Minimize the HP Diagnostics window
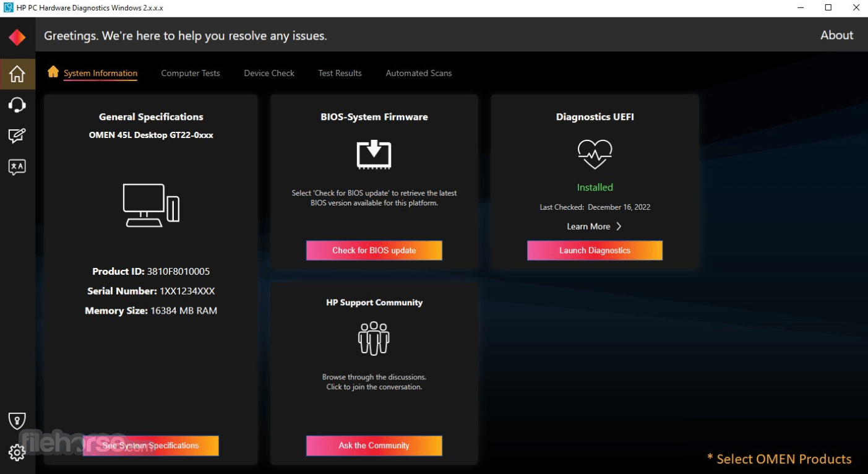Image resolution: width=868 pixels, height=474 pixels. pyautogui.click(x=801, y=8)
